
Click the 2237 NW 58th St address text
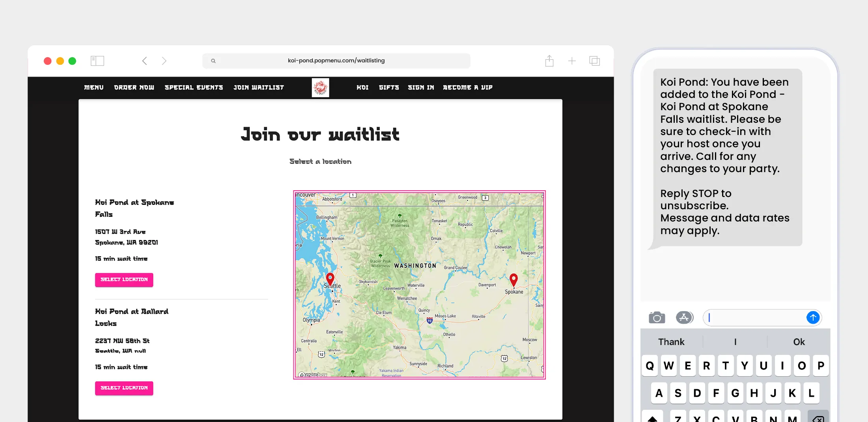click(122, 341)
